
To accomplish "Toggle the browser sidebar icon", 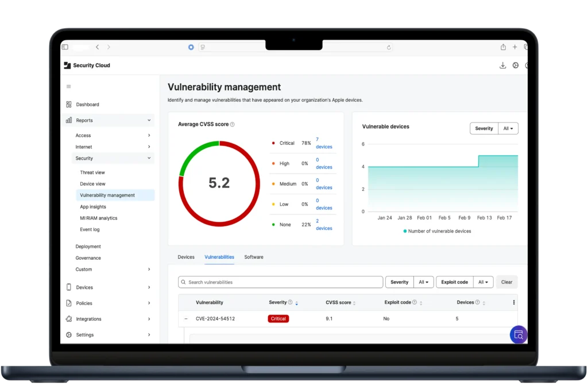I will point(65,47).
